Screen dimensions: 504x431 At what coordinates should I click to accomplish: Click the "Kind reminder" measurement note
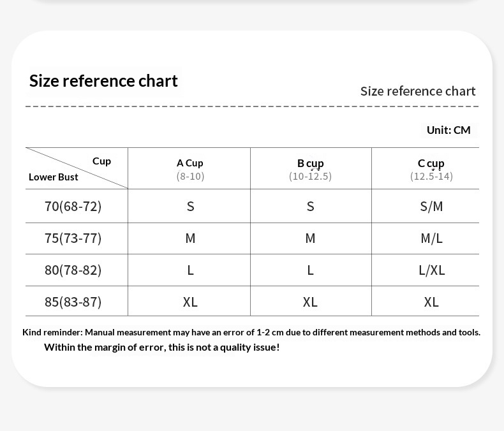(251, 332)
